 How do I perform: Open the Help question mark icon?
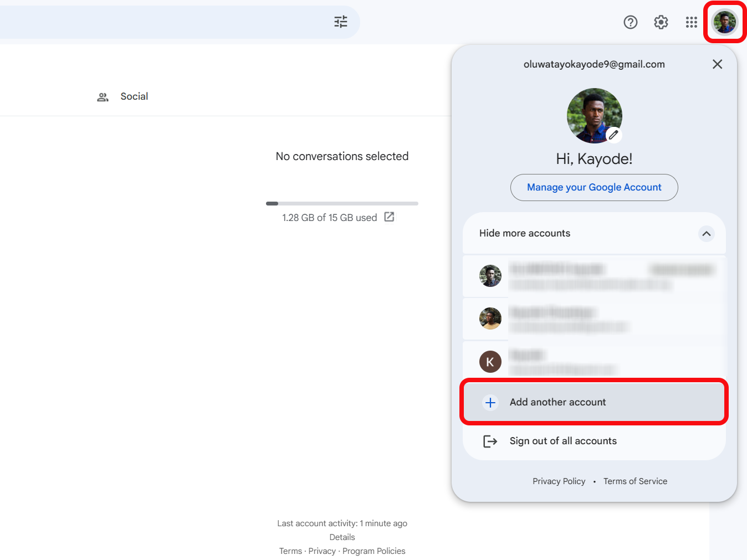(x=631, y=22)
